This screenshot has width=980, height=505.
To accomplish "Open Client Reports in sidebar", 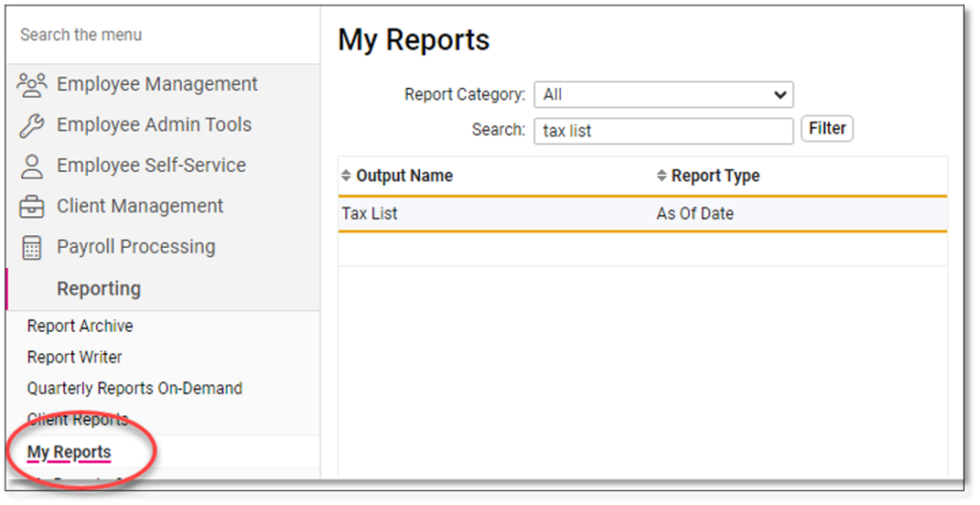I will coord(78,420).
